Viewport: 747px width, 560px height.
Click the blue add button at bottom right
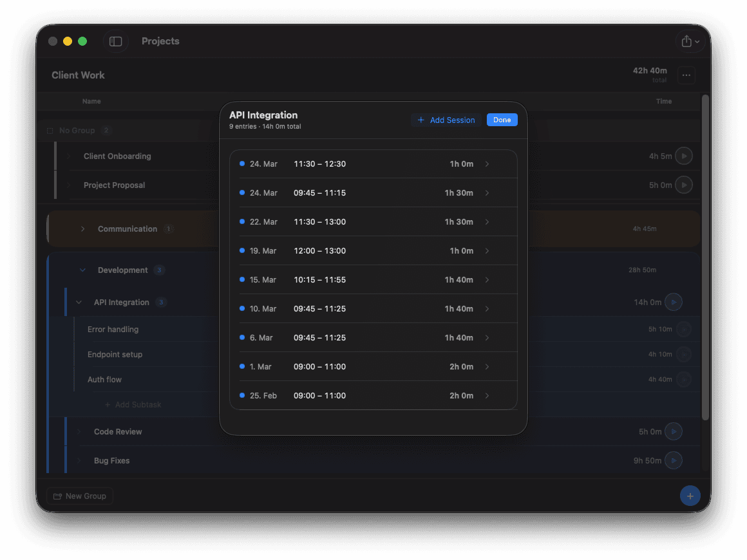point(690,496)
